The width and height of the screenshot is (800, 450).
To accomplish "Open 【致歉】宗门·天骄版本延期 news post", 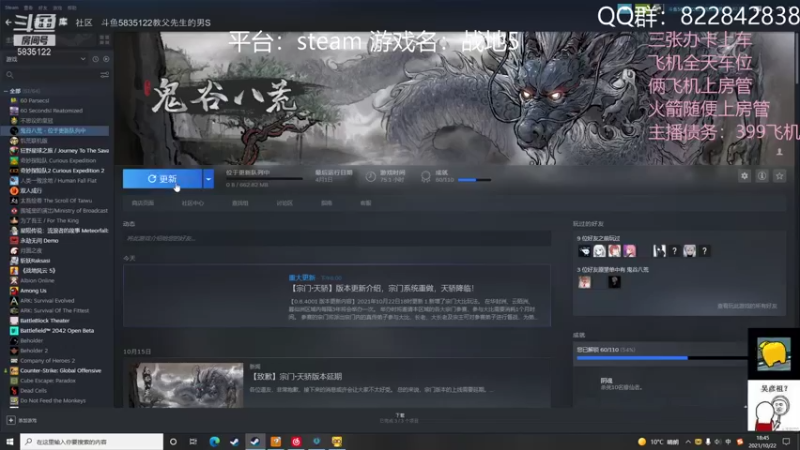I will tap(295, 377).
